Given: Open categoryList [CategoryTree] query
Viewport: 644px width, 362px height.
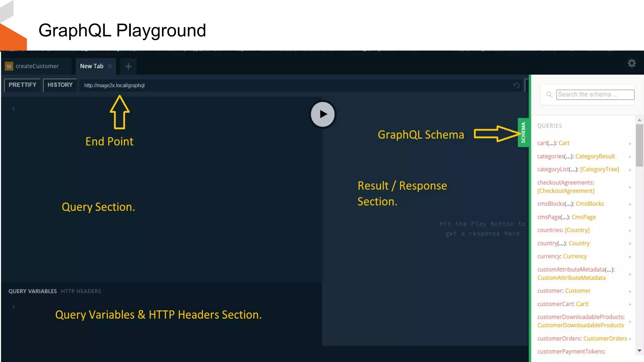Looking at the screenshot, I should click(x=578, y=169).
